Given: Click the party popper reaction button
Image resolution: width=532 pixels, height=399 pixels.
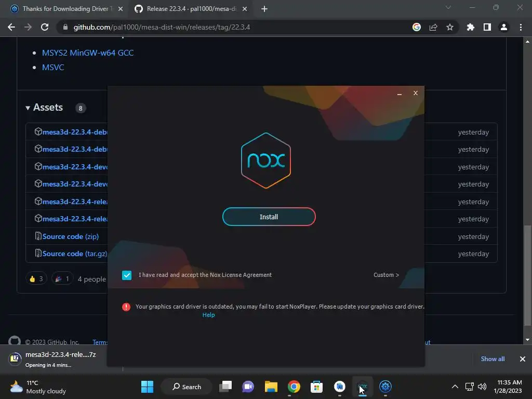Looking at the screenshot, I should (x=62, y=279).
